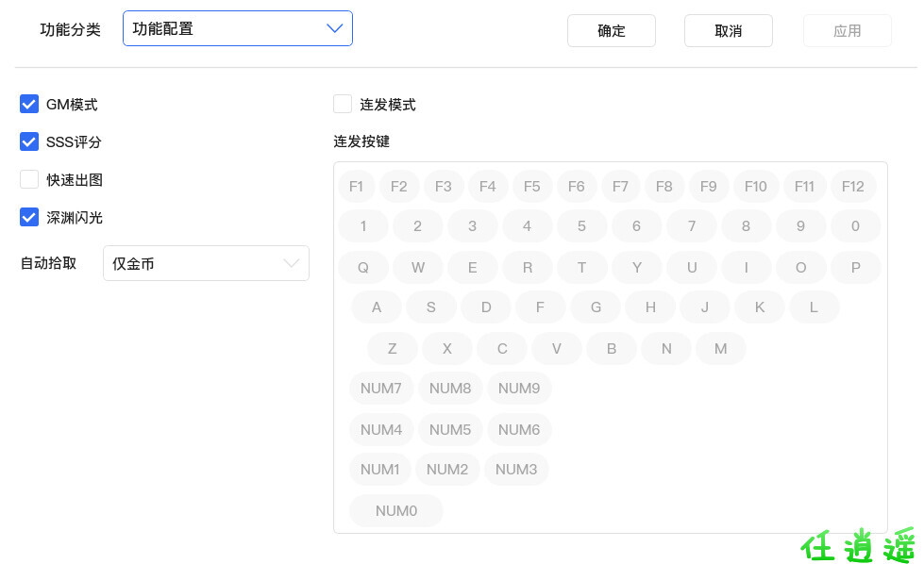Pick the F12 key chip
The width and height of the screenshot is (924, 564).
[852, 187]
